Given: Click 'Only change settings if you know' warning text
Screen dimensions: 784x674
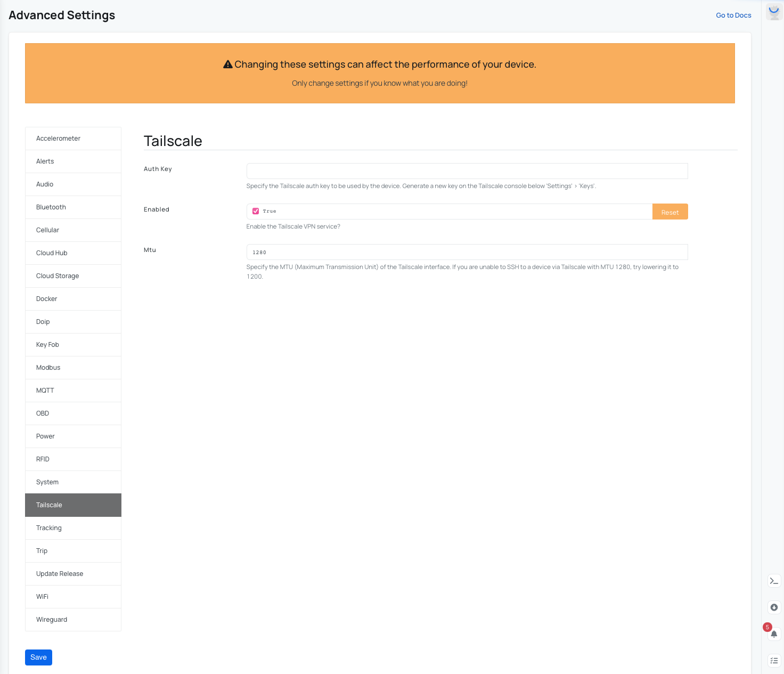Looking at the screenshot, I should [380, 83].
